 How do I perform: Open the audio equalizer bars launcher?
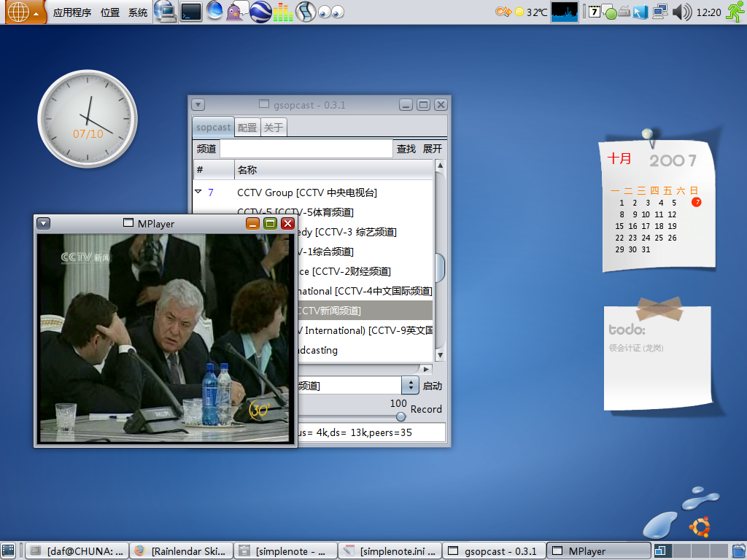283,12
